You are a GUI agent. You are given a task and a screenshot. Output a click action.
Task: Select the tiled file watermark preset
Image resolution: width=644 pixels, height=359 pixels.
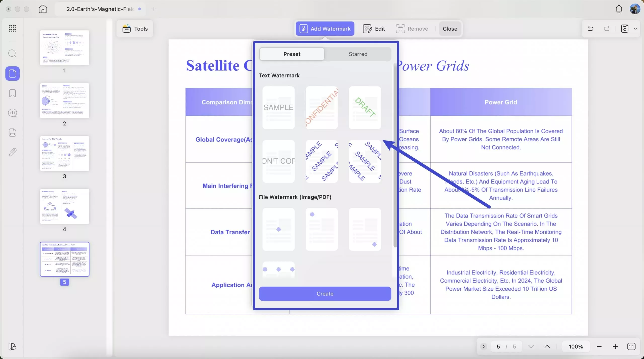point(278,270)
